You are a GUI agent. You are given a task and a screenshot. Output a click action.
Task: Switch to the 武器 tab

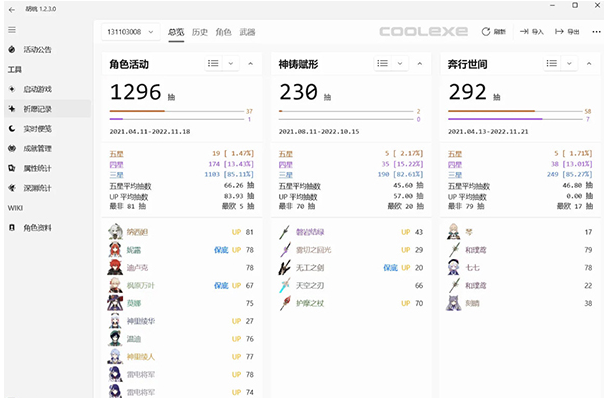247,32
